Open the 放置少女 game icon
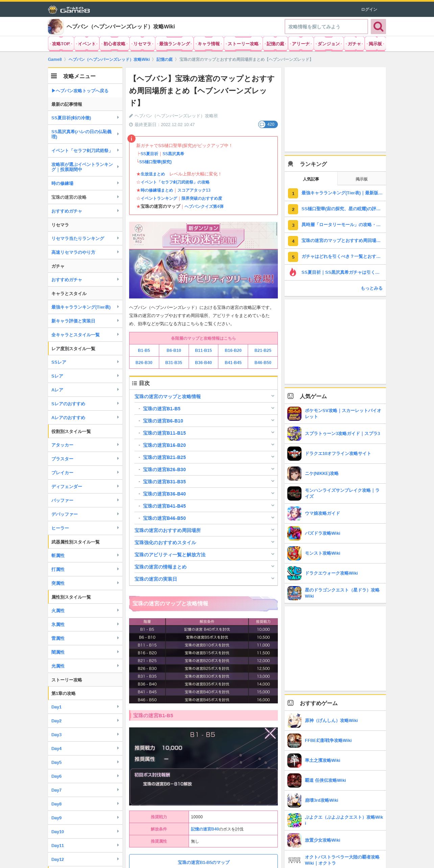This screenshot has width=434, height=868. pyautogui.click(x=294, y=840)
